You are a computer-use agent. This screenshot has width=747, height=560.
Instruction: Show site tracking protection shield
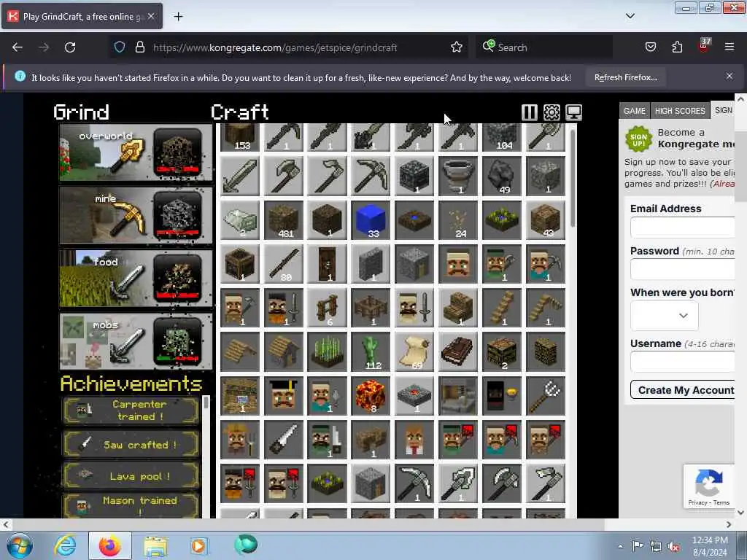(120, 47)
